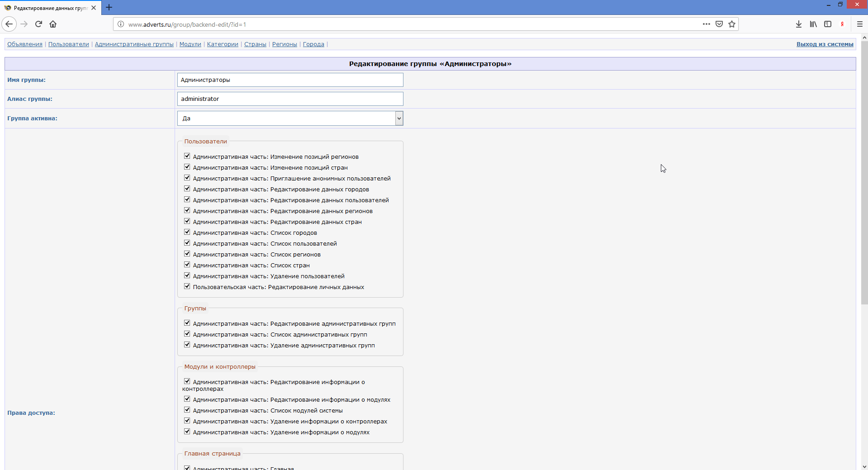Toggle the sidebar view icon
Viewport: 868px width, 470px height.
(x=828, y=24)
